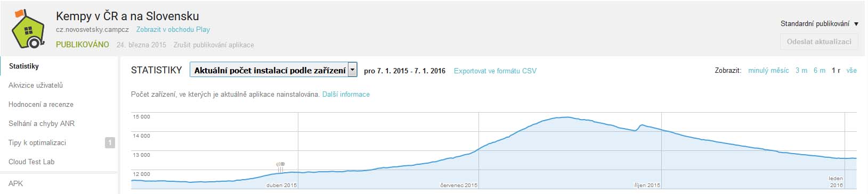Open Hodnocení a recenze section
Viewport: 868px width, 194px height.
coord(41,105)
